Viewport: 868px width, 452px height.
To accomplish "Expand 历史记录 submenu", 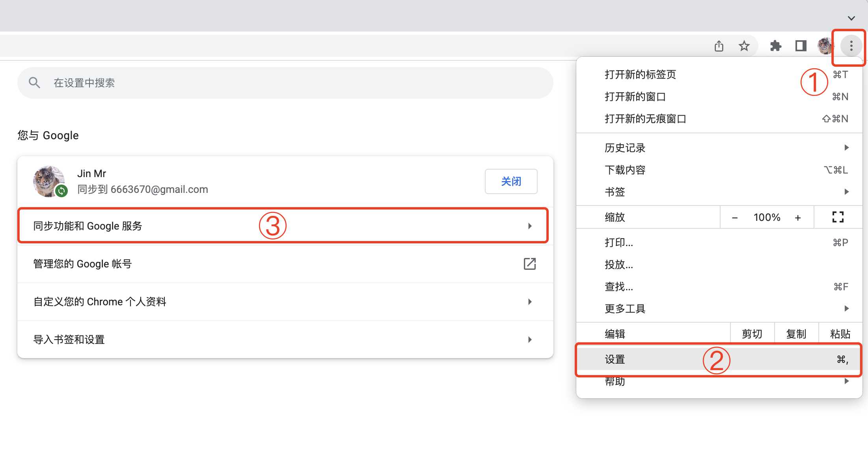I will click(x=719, y=148).
